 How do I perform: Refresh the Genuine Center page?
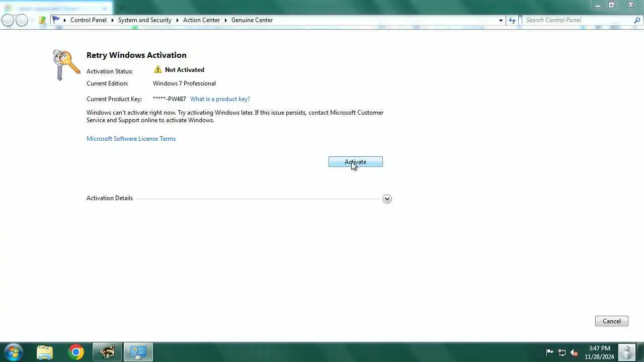pos(512,20)
